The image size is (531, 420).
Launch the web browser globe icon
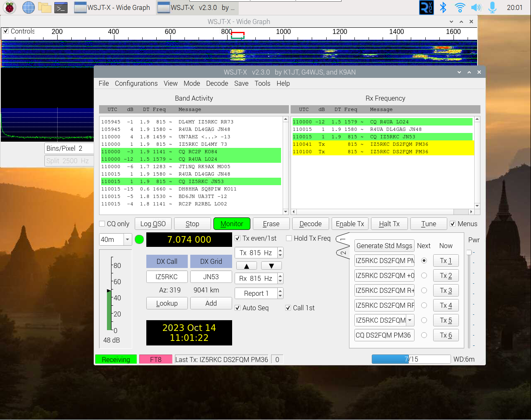tap(29, 7)
